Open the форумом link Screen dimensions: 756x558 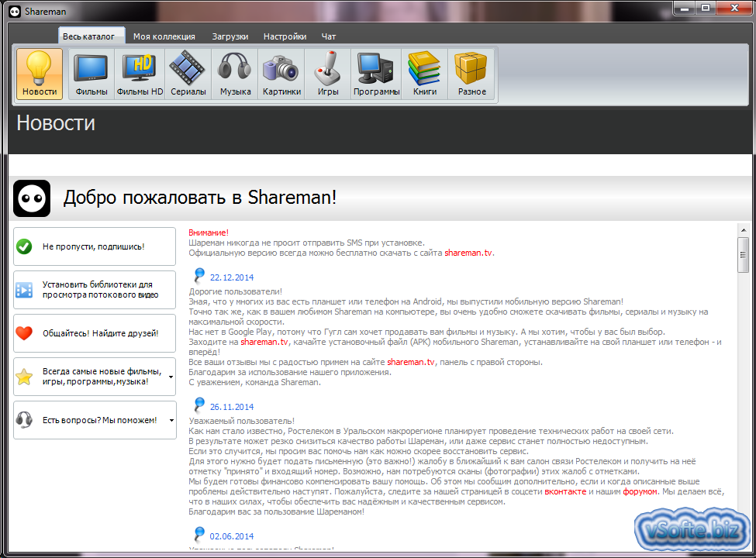(x=640, y=491)
